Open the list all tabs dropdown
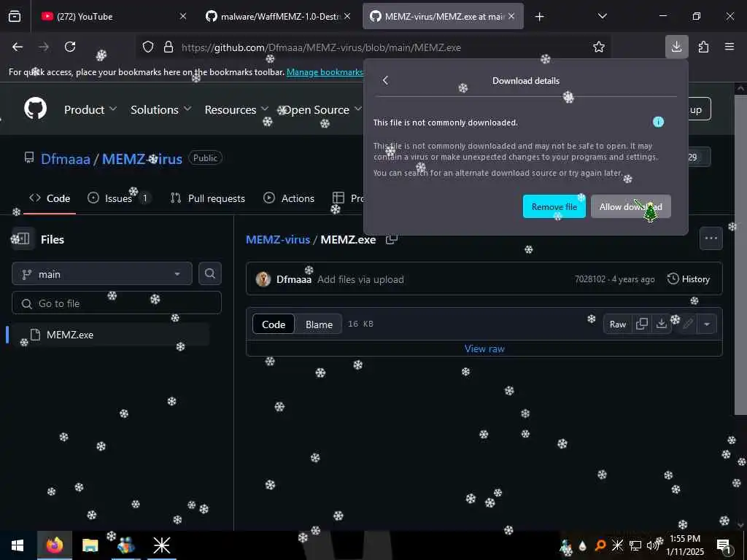The image size is (747, 560). (x=602, y=17)
